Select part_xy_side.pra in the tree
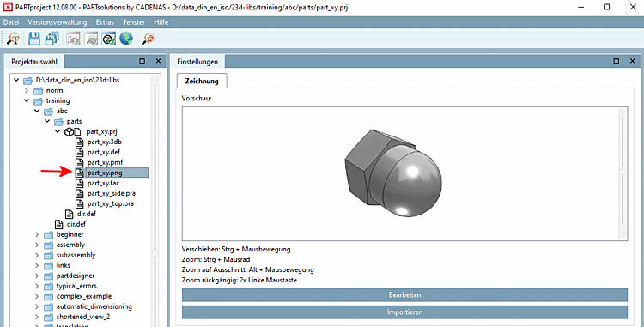The height and width of the screenshot is (327, 644). pyautogui.click(x=112, y=193)
